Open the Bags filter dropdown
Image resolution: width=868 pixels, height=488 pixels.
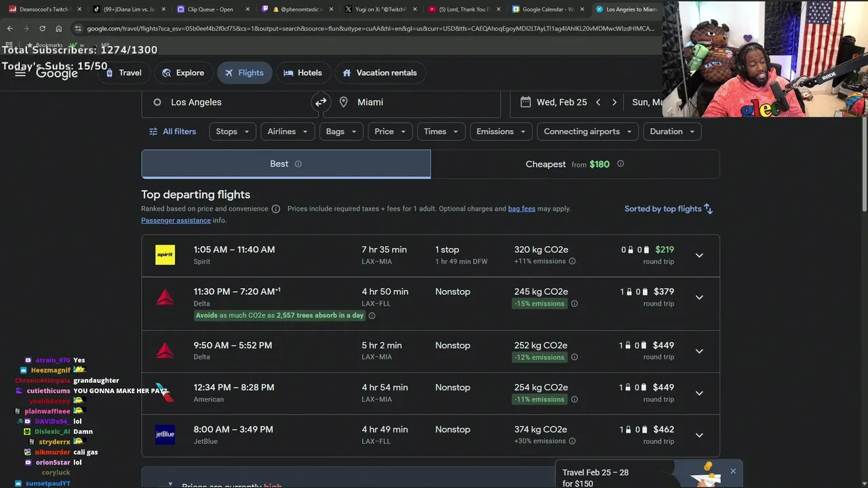341,131
